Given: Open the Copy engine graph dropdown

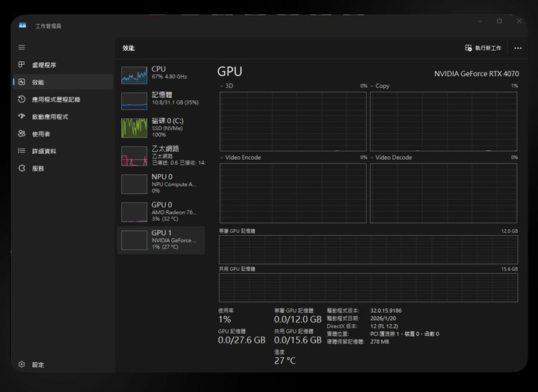Looking at the screenshot, I should (x=372, y=86).
